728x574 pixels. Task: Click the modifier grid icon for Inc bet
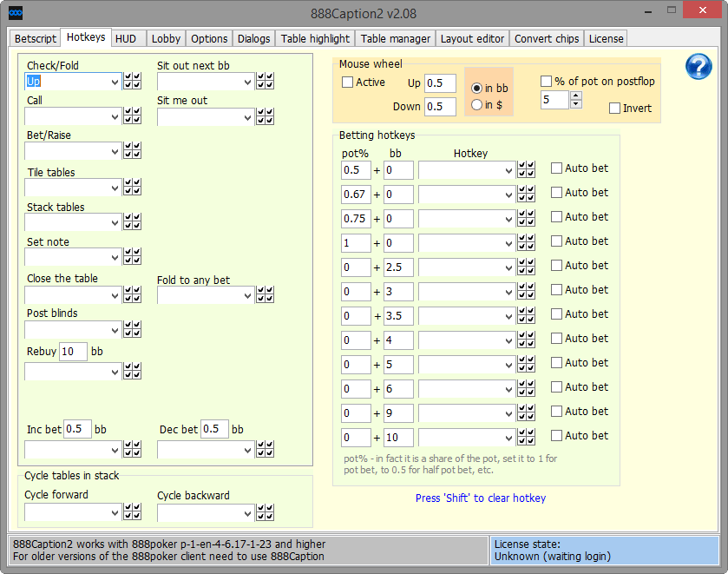(132, 450)
